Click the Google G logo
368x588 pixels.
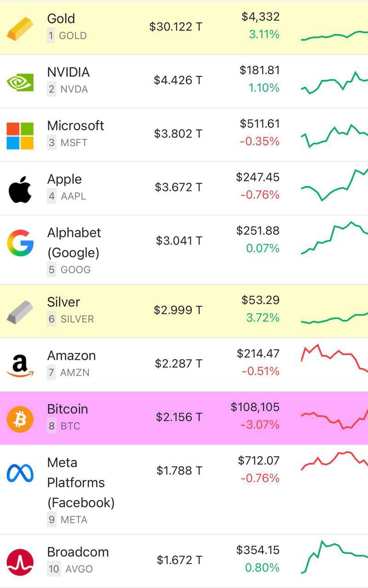point(20,243)
